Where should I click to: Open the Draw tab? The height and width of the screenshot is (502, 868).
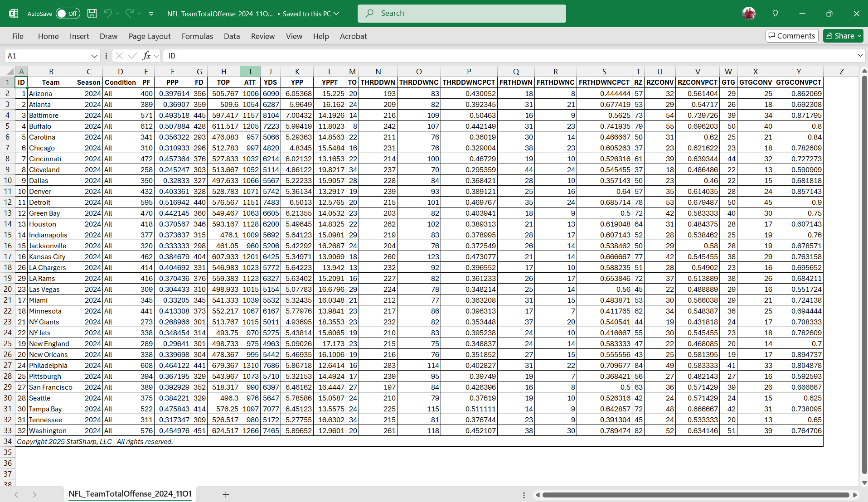point(108,36)
